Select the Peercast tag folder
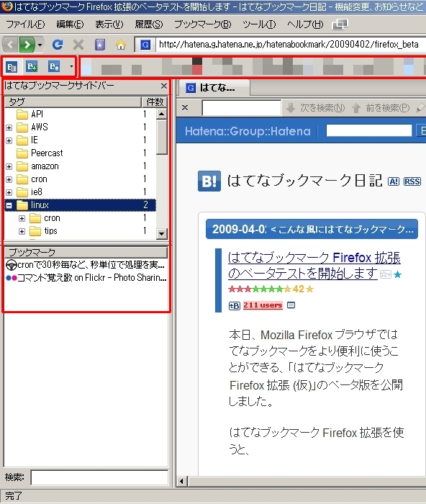 [x=47, y=153]
